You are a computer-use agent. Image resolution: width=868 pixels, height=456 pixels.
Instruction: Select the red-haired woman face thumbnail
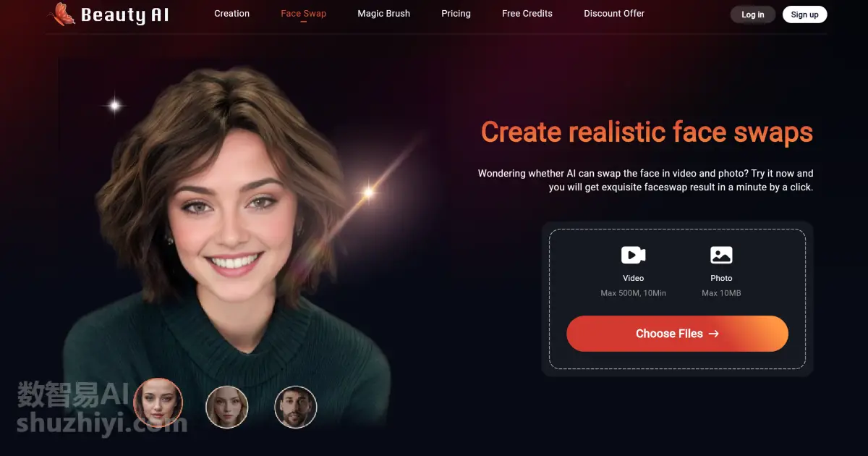click(x=158, y=403)
